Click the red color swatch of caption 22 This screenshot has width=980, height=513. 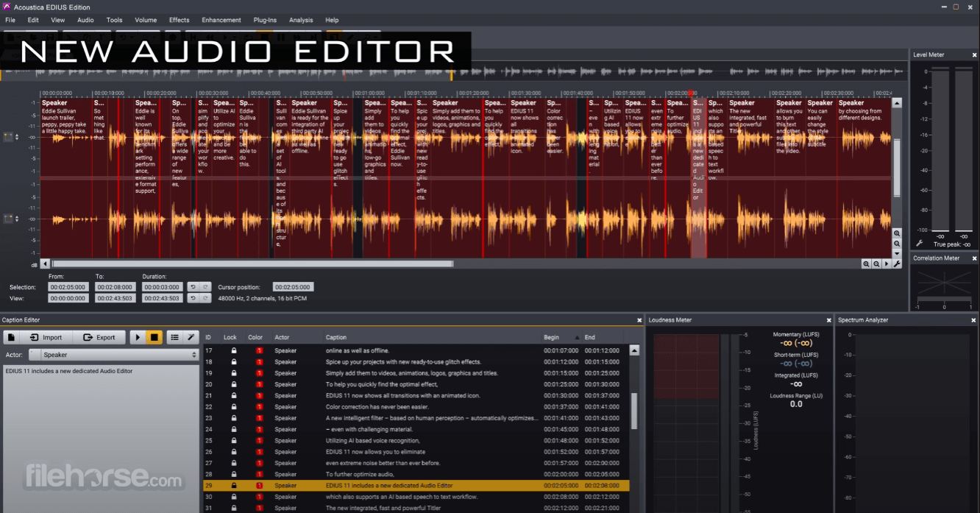click(259, 407)
